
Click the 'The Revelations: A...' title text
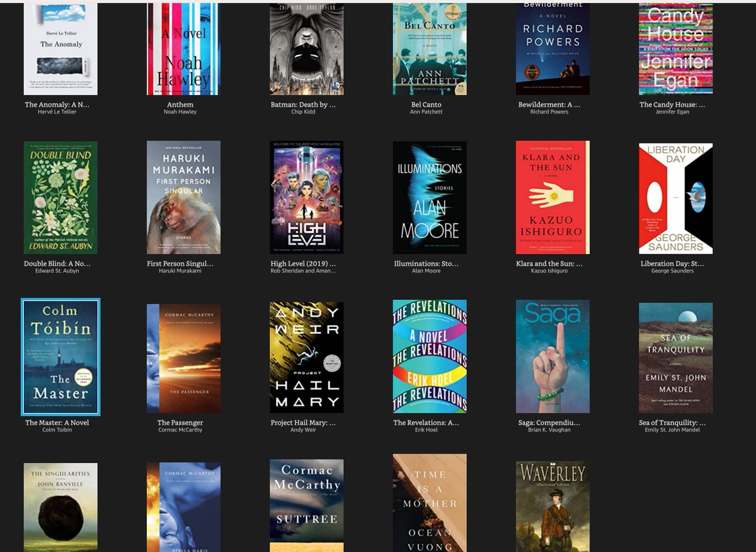[x=427, y=423]
